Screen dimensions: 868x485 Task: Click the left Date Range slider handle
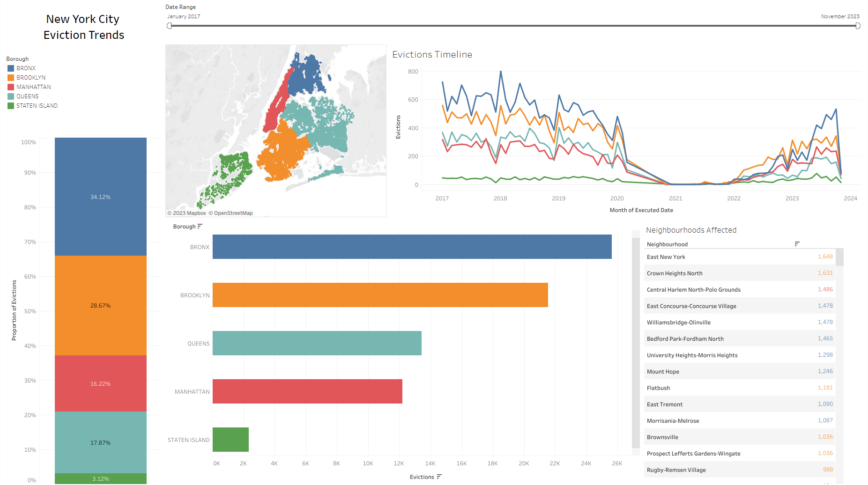click(x=169, y=26)
